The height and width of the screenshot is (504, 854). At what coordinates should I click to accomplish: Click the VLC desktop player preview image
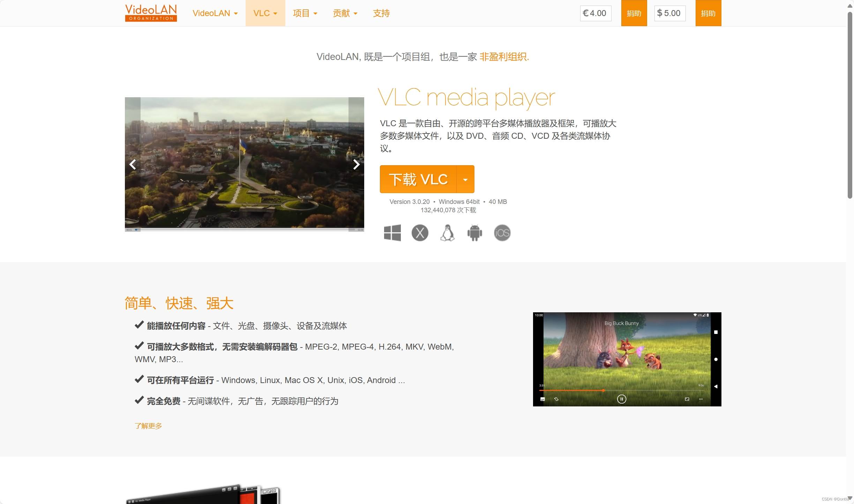click(x=203, y=494)
